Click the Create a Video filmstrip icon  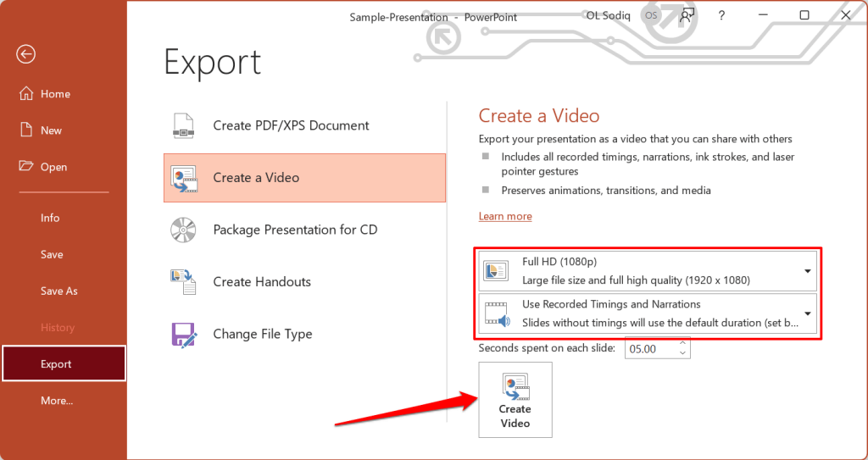(x=184, y=178)
